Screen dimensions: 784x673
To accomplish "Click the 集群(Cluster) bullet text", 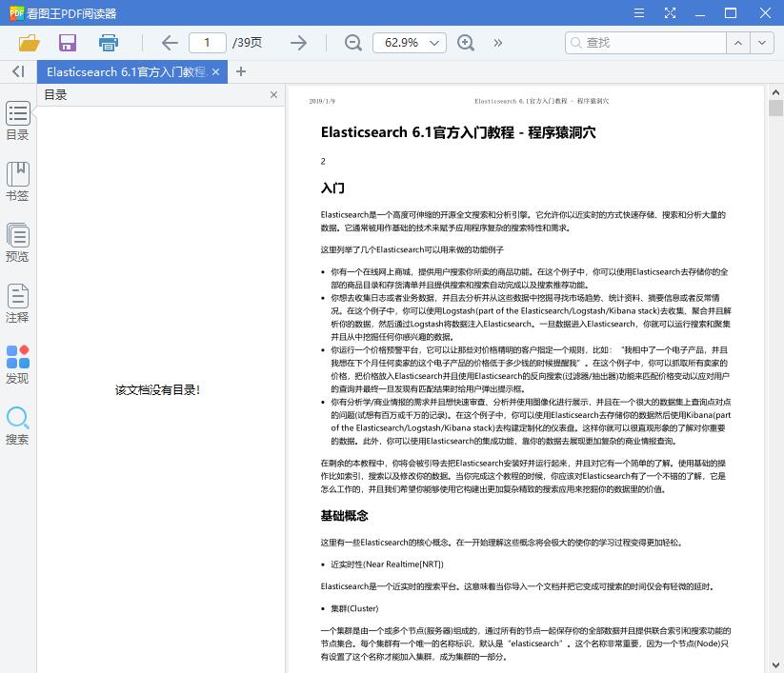I will [354, 608].
